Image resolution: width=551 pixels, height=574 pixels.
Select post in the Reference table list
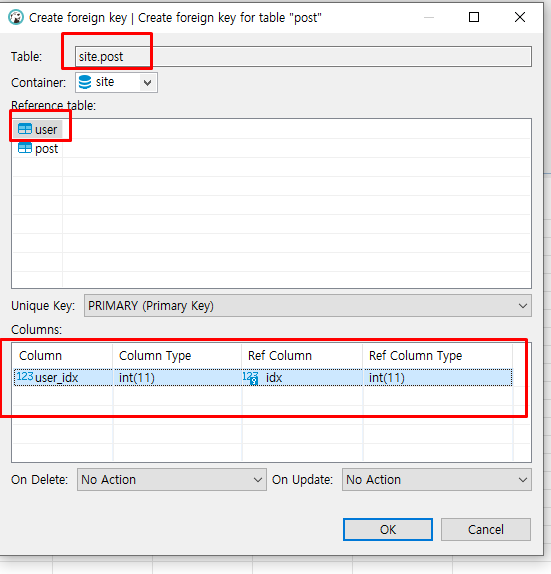[38, 148]
